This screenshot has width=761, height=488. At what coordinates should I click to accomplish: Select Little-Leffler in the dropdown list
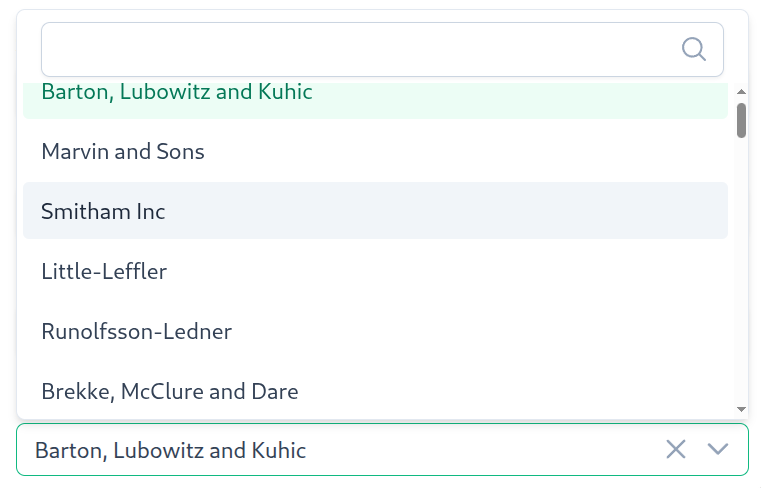click(375, 271)
